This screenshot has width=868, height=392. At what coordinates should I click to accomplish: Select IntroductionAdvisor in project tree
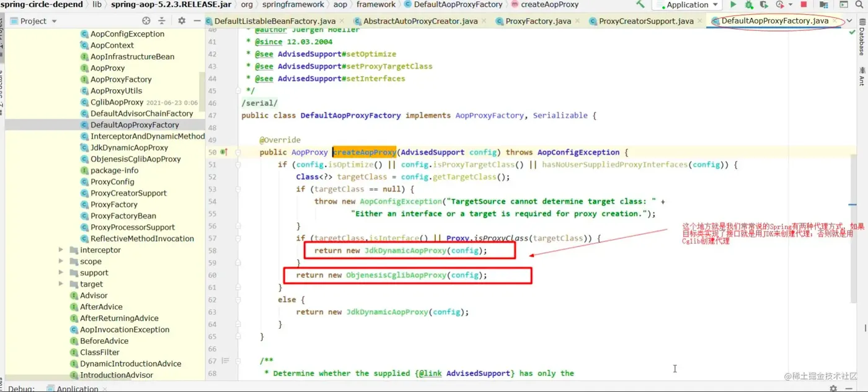(x=116, y=375)
